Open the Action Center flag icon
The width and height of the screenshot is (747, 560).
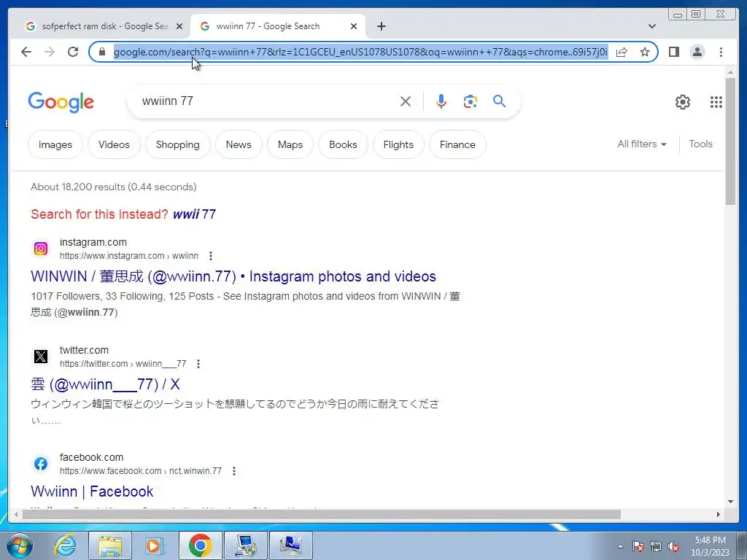[638, 546]
